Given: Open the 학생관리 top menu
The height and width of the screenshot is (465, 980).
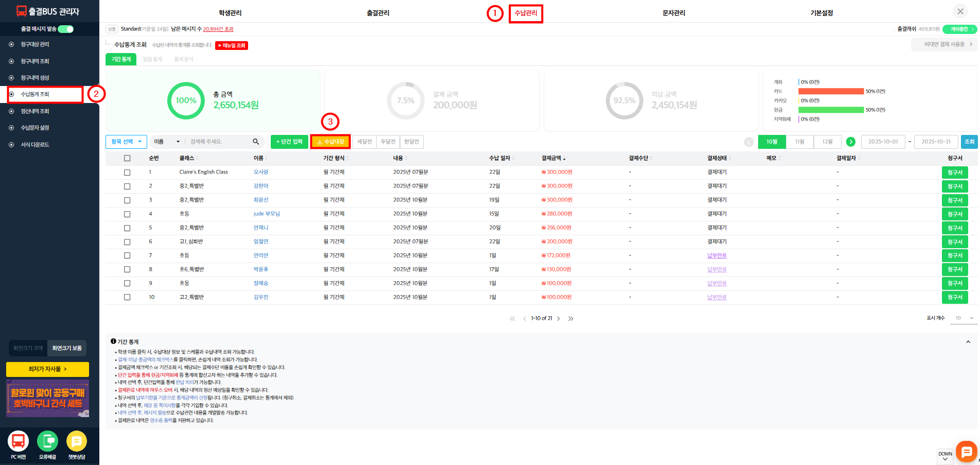Looking at the screenshot, I should pos(230,13).
